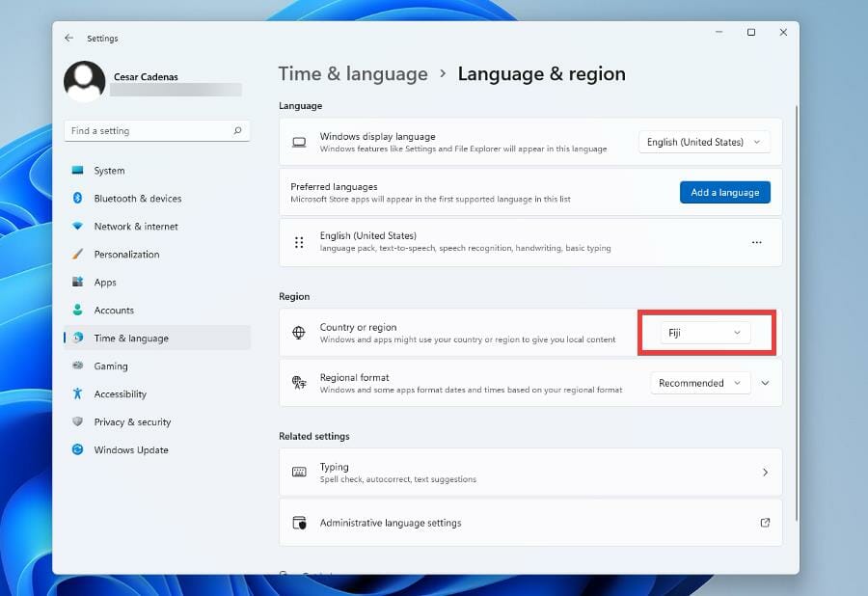Open the Regional format Recommended dropdown
868x596 pixels.
[700, 383]
